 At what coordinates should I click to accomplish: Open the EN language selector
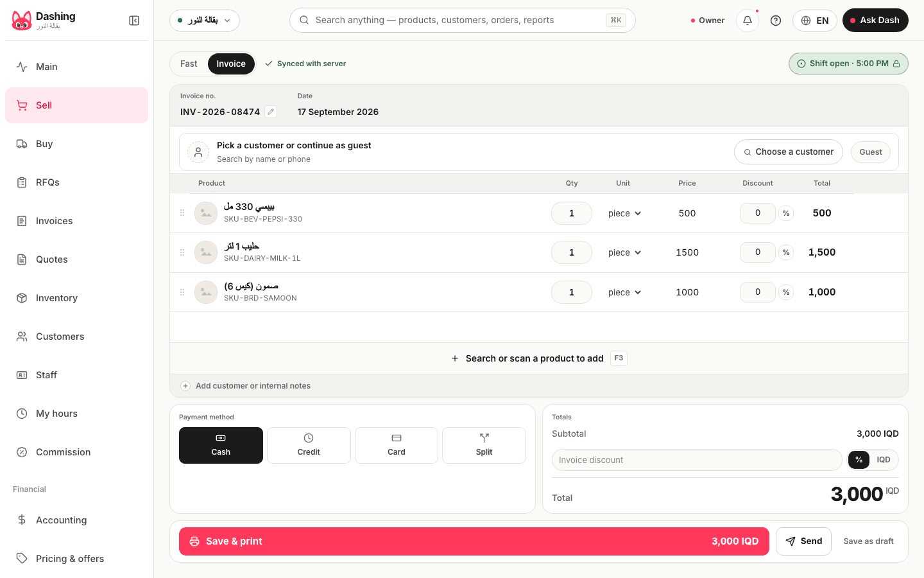pyautogui.click(x=815, y=21)
